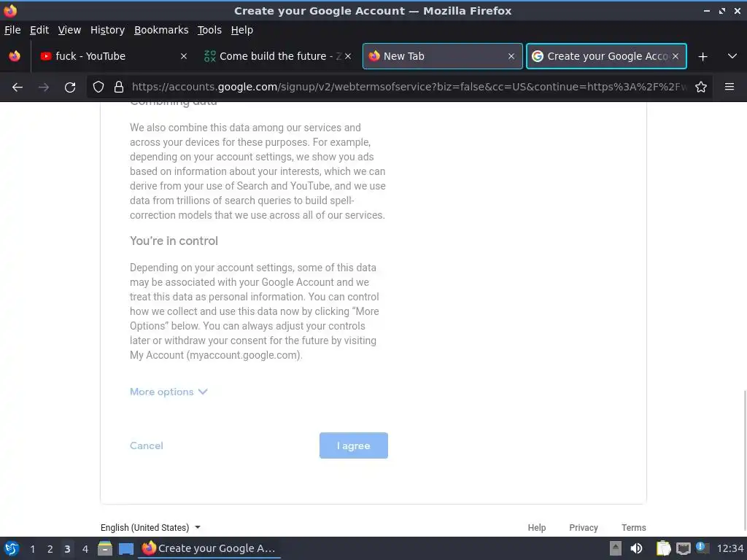This screenshot has width=747, height=560.
Task: Click the 12:34 clock
Action: click(x=729, y=548)
